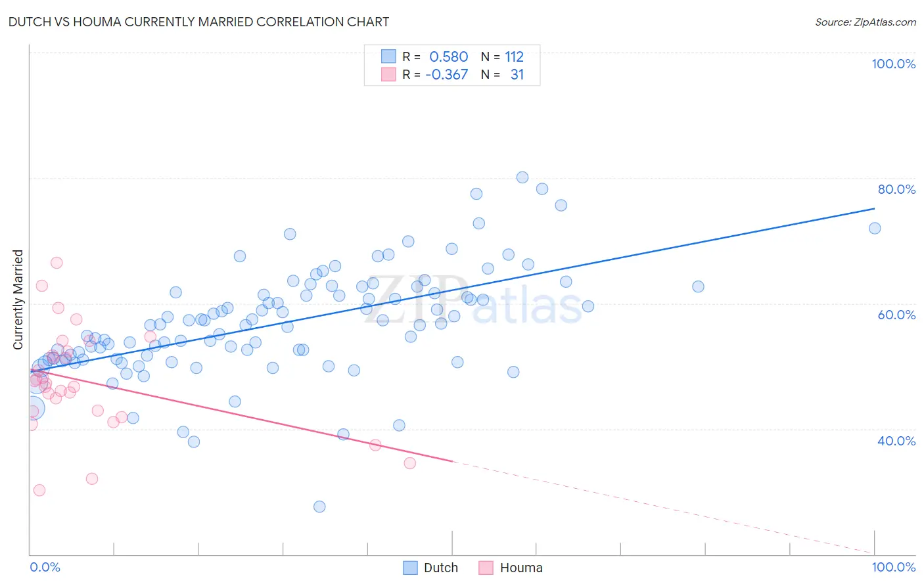Click the blue Dutch legend swatch at bottom
The width and height of the screenshot is (924, 586).
click(410, 568)
